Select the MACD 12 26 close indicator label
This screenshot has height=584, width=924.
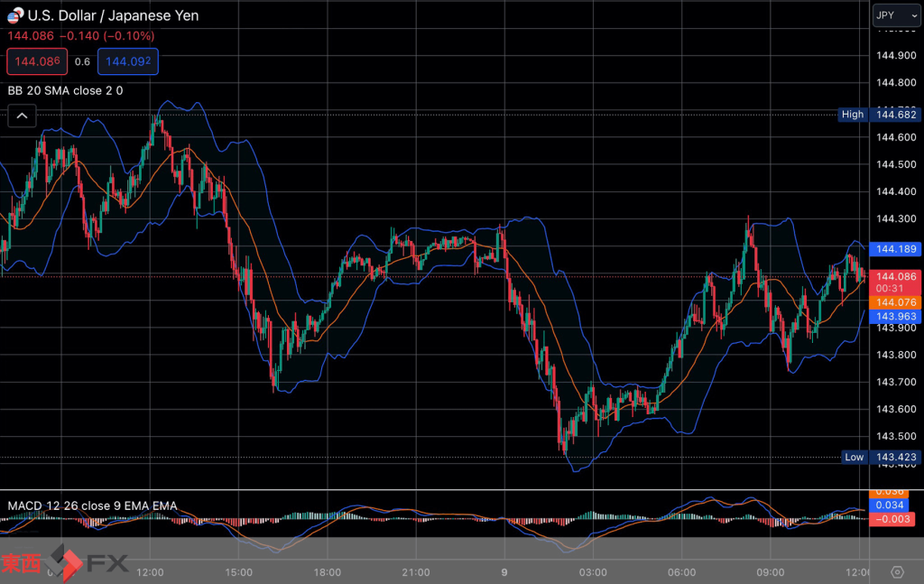coord(93,505)
